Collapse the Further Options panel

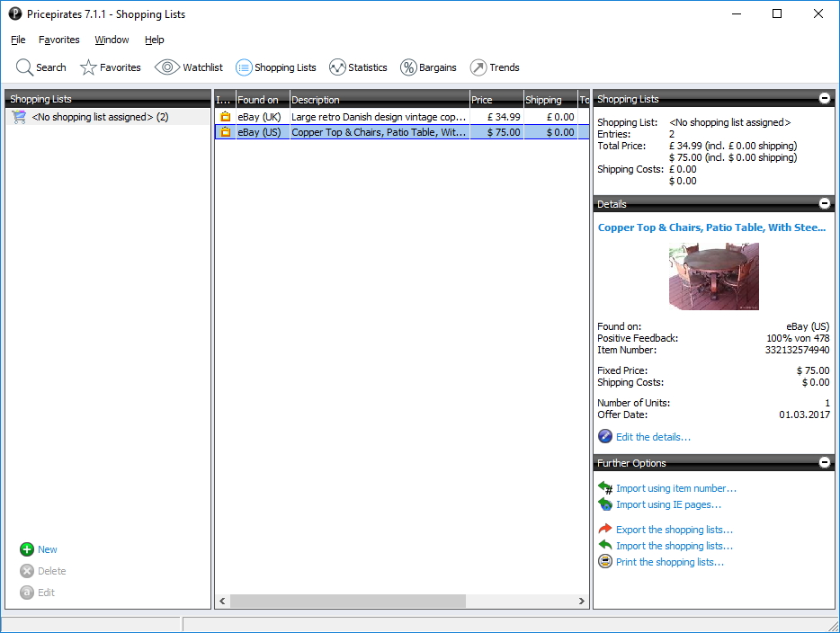(824, 462)
